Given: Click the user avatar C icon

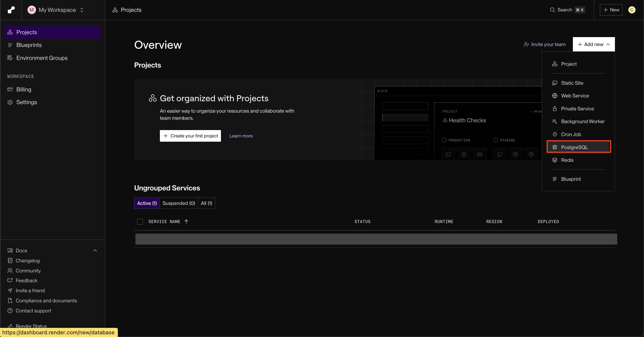Looking at the screenshot, I should pos(631,10).
